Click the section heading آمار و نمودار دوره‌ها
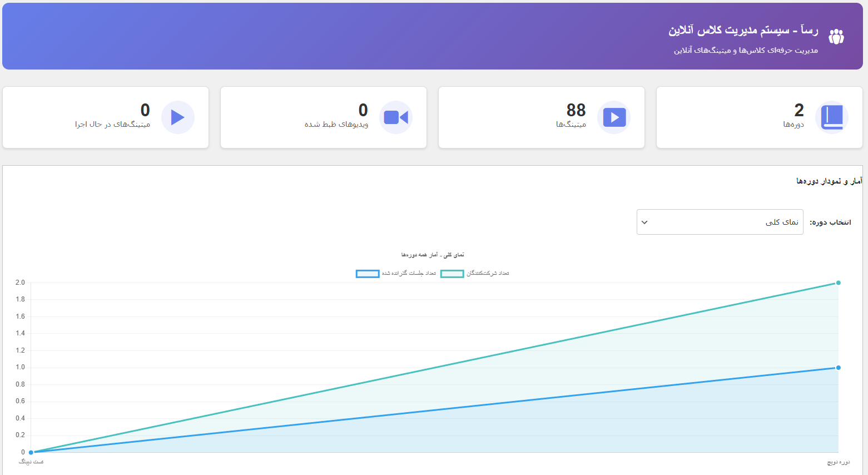 (x=829, y=181)
